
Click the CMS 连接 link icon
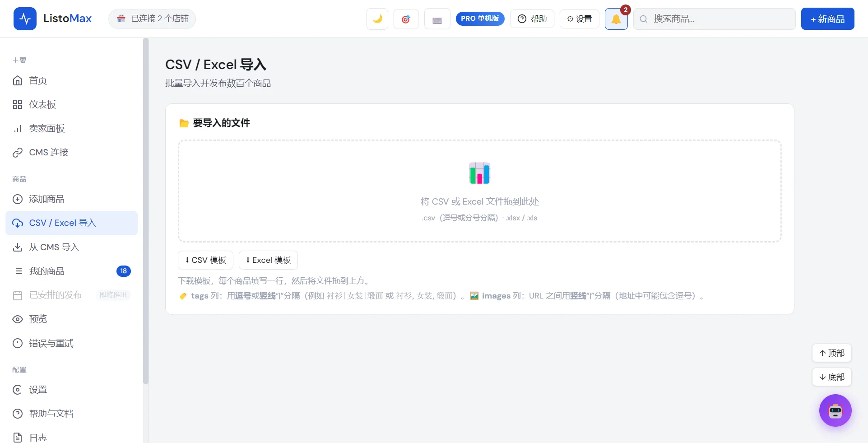[18, 153]
